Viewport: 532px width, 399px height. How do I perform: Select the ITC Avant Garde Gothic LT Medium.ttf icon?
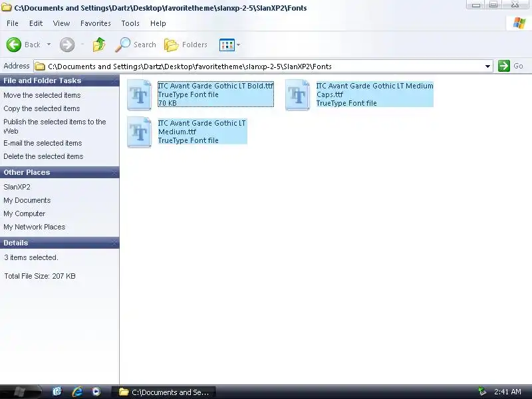pyautogui.click(x=139, y=132)
